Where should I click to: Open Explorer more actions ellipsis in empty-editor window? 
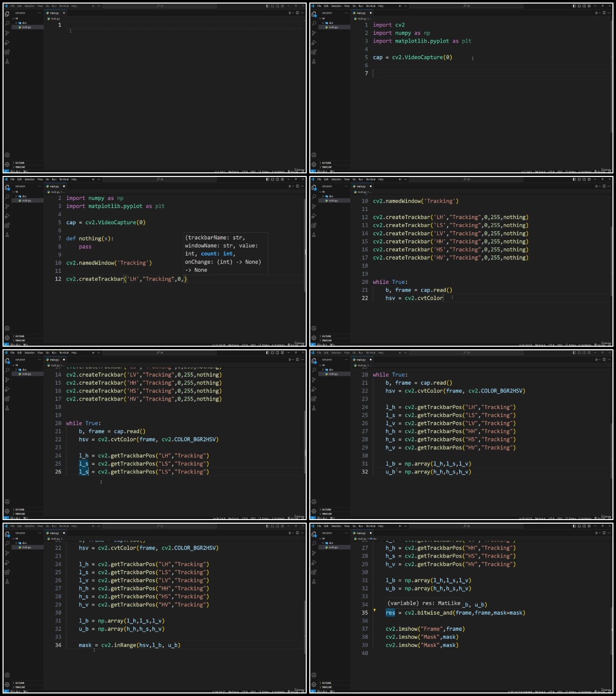(40, 13)
